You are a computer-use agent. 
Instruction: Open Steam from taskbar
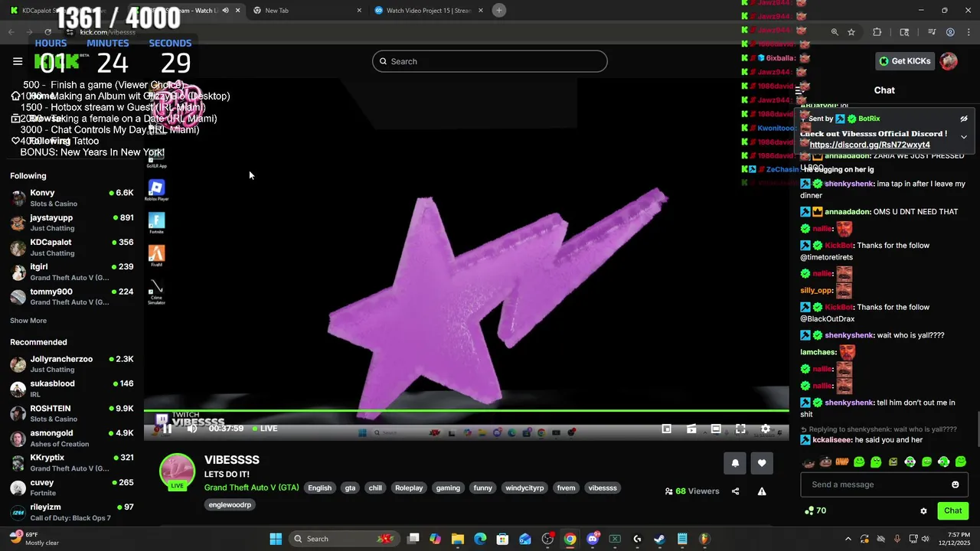(x=659, y=539)
